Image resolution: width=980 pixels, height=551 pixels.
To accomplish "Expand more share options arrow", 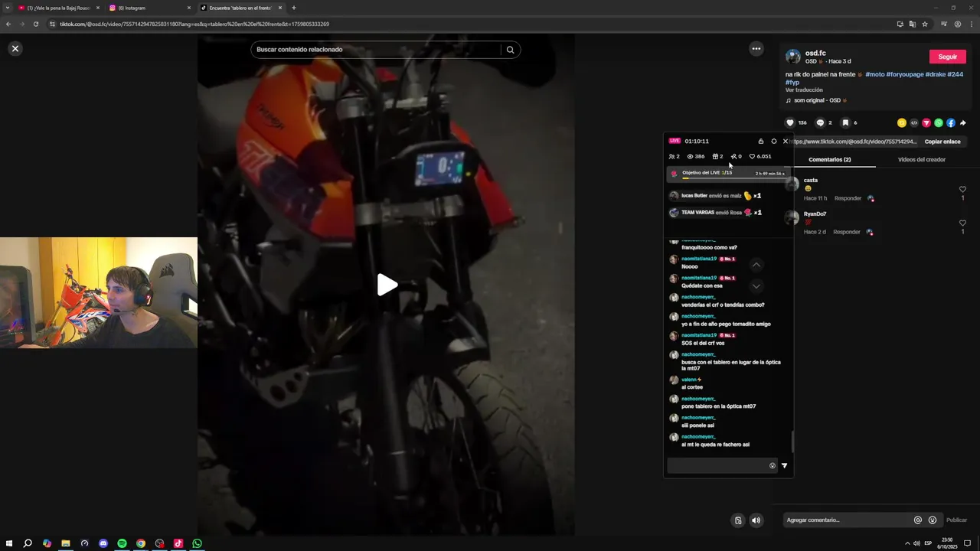I will pos(963,122).
